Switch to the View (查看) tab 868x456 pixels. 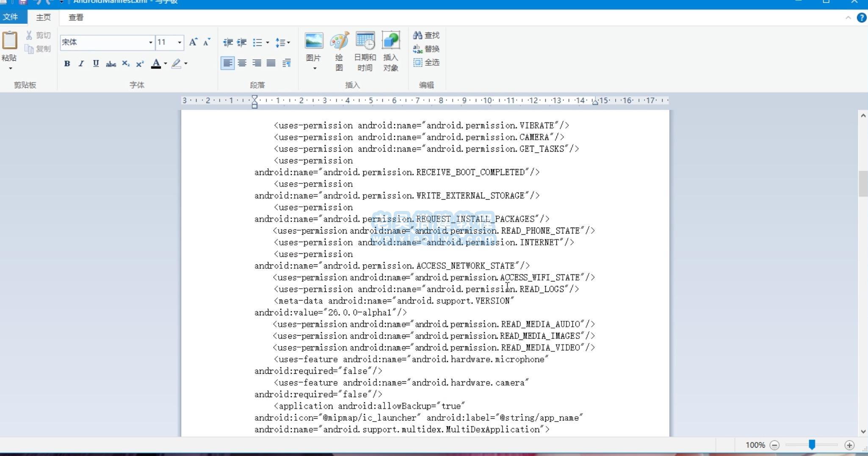click(76, 17)
